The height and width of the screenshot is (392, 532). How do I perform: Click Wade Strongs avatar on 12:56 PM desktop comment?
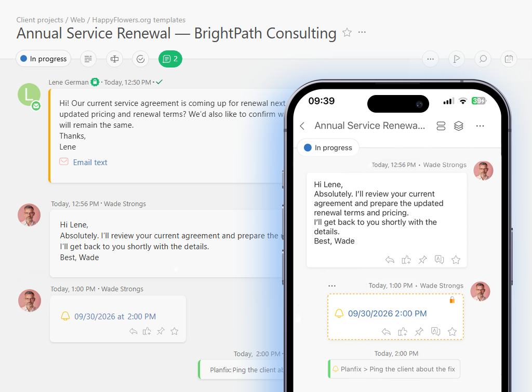pyautogui.click(x=29, y=215)
